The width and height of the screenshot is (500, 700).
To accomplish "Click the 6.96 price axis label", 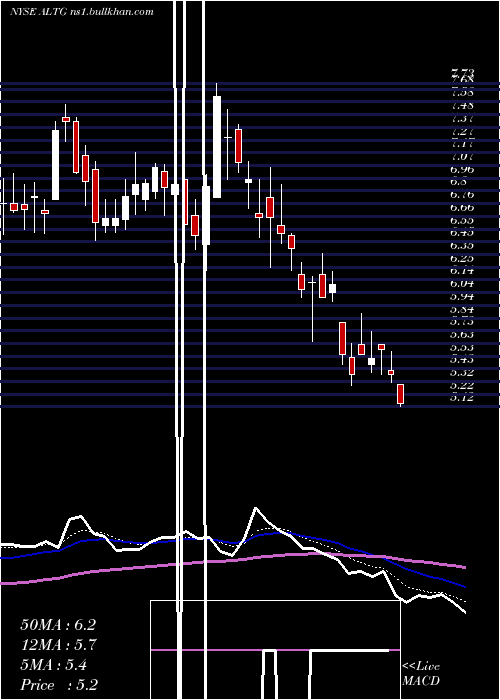I will [x=462, y=169].
